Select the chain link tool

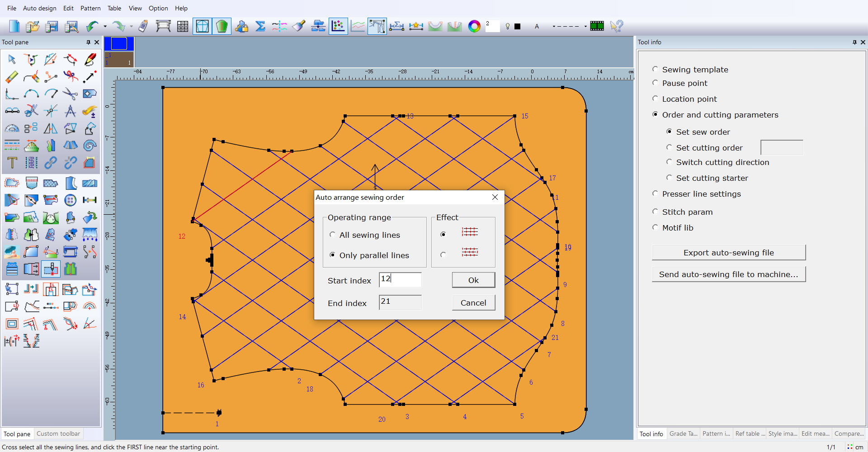51,163
